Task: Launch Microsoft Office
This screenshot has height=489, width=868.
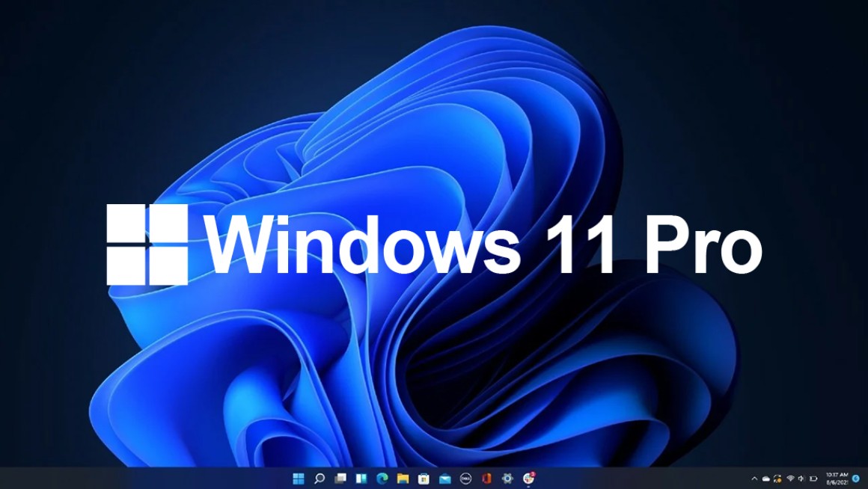Action: 486,477
